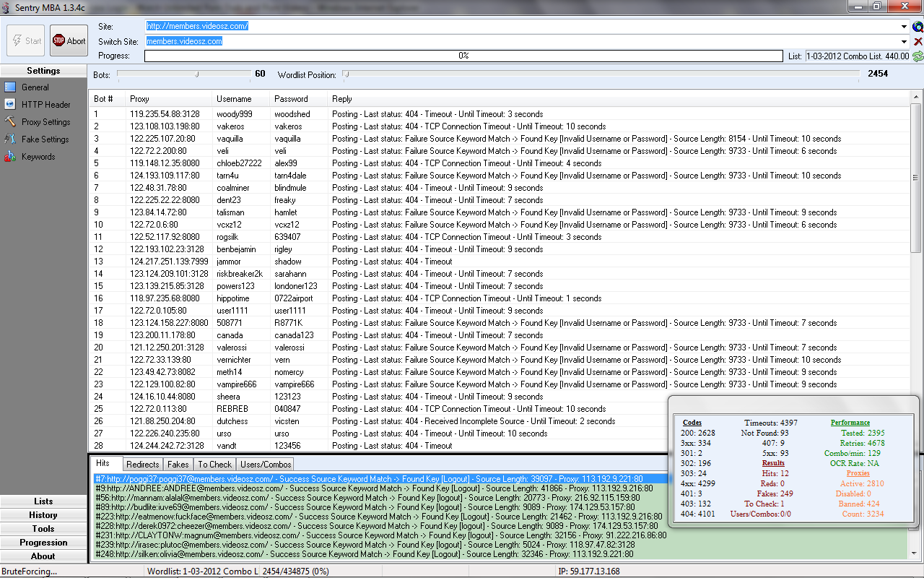924x578 pixels.
Task: Click the red X icon beside Switch Site
Action: (x=918, y=41)
